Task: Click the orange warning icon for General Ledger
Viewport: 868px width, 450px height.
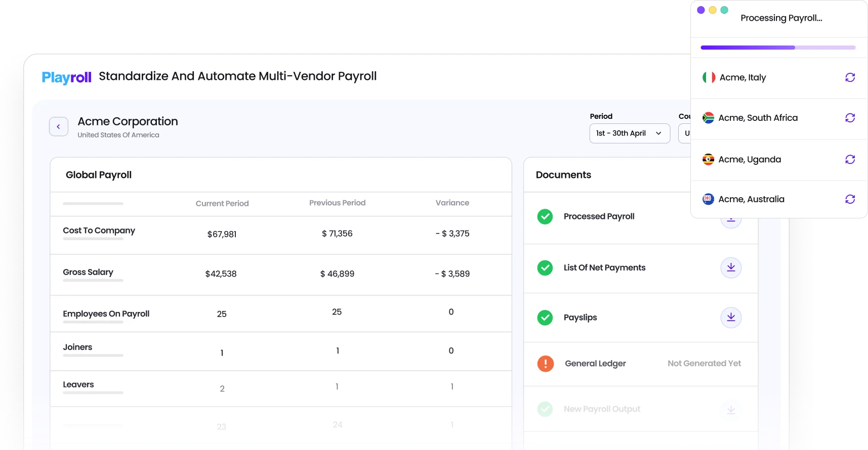Action: pyautogui.click(x=545, y=364)
